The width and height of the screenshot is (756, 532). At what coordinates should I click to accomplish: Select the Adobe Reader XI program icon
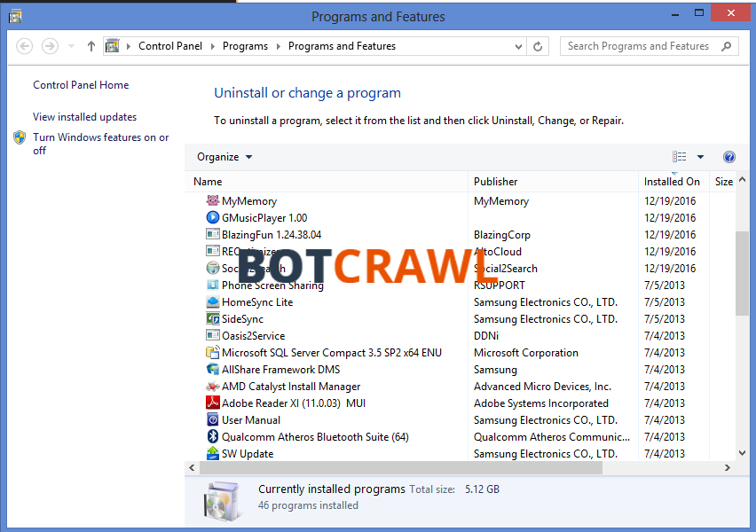point(212,403)
